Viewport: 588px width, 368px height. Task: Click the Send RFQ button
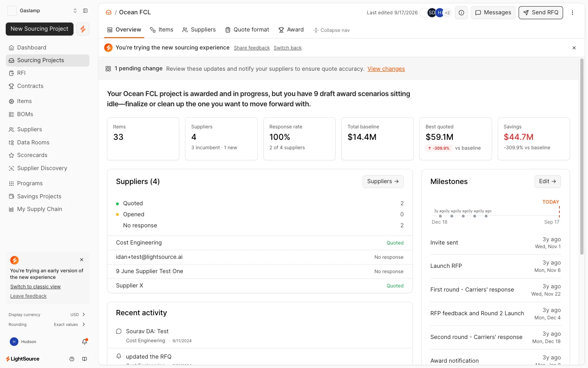[x=541, y=13]
